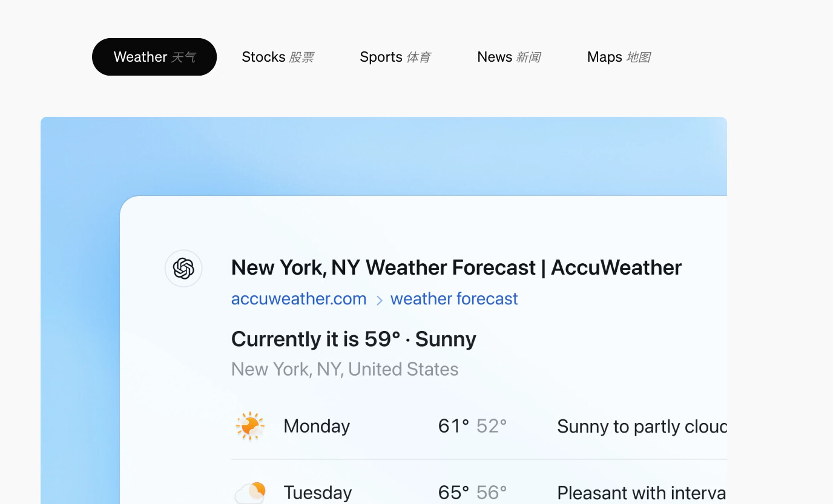833x504 pixels.
Task: Click the Tuesday partly cloudy icon
Action: (x=250, y=493)
